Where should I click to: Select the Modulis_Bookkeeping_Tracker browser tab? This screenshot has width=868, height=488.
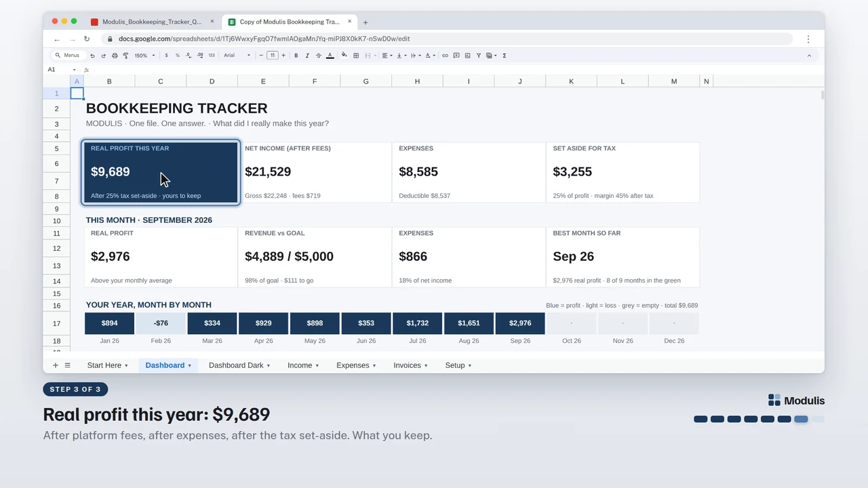point(153,22)
